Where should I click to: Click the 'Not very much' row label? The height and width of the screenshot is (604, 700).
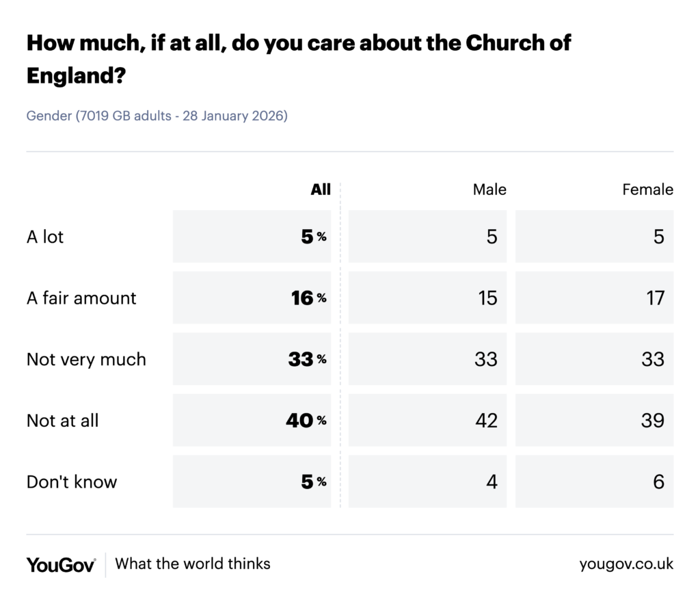[x=86, y=359]
